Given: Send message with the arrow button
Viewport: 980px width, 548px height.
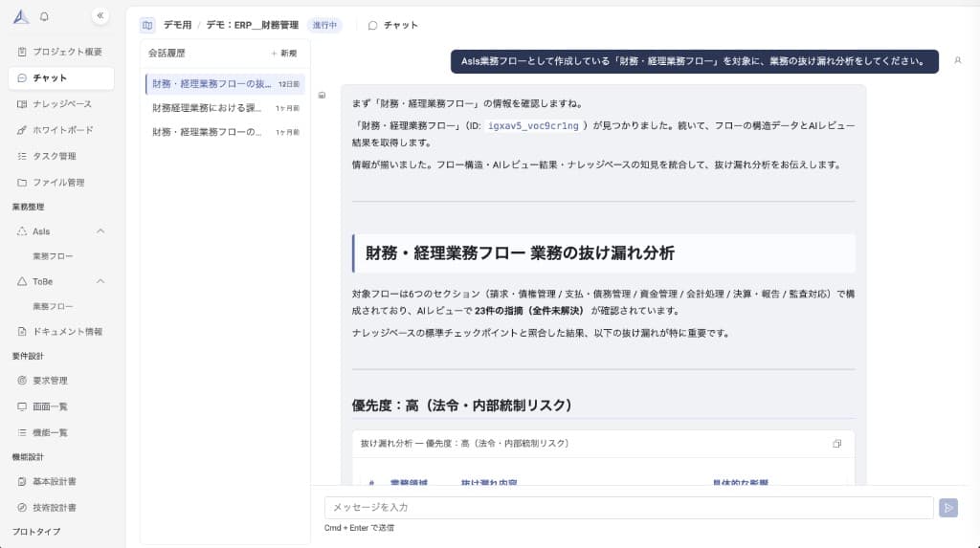Looking at the screenshot, I should tap(948, 508).
